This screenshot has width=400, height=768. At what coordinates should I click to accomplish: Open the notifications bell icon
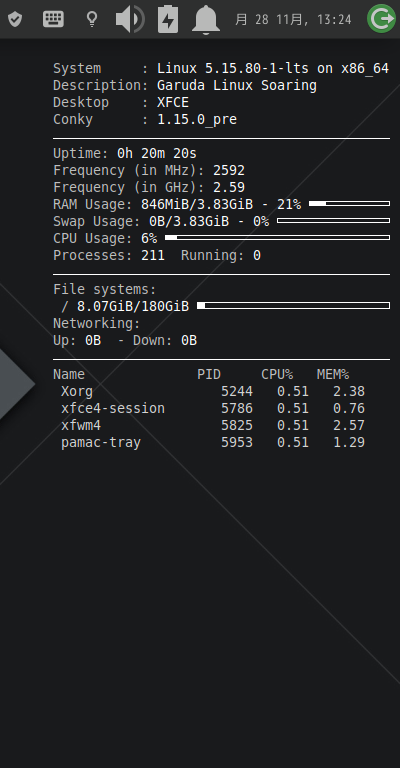[x=206, y=20]
